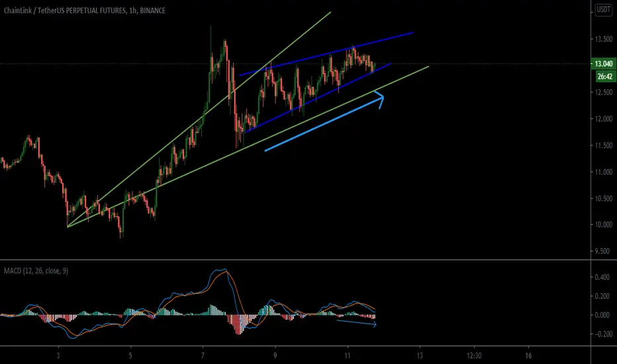The height and width of the screenshot is (364, 617).
Task: Click the 9.500 price axis label
Action: coord(603,251)
